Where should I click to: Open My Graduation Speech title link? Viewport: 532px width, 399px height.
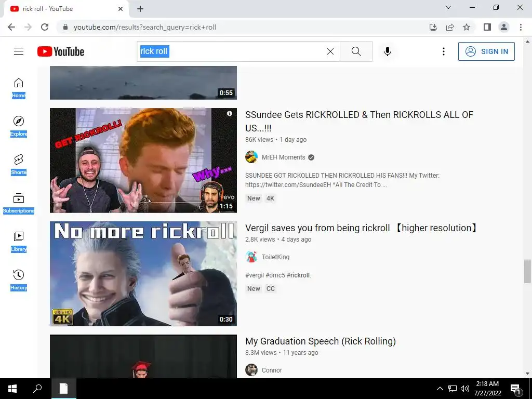click(x=320, y=341)
